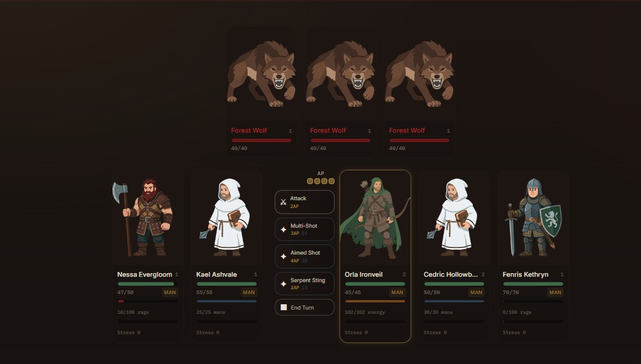
Task: Click the Serpent Sting star icon
Action: click(x=283, y=284)
